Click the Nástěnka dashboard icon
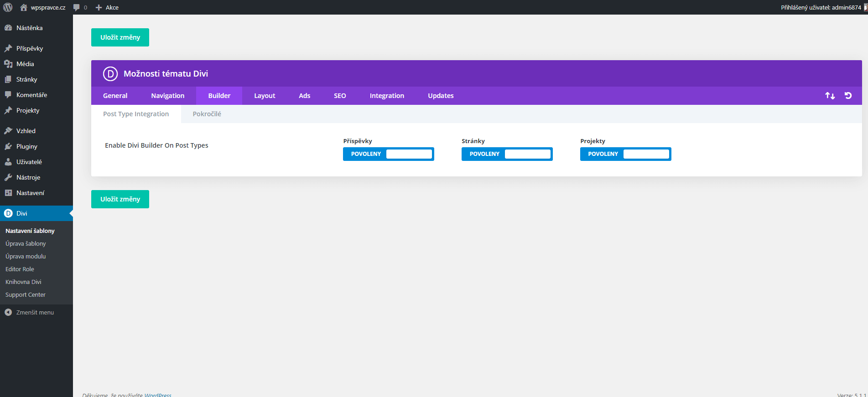Viewport: 868px width, 397px height. 8,28
